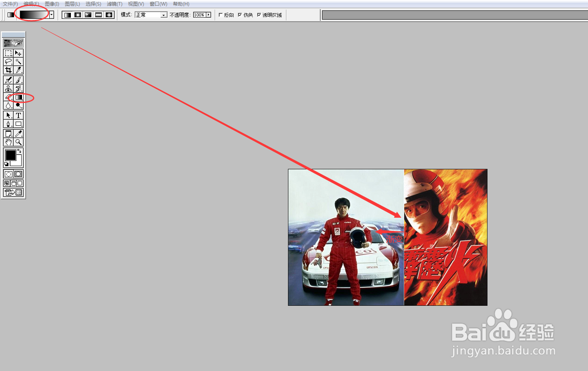
Task: Open the gradient picker dropdown arrow
Action: 52,15
